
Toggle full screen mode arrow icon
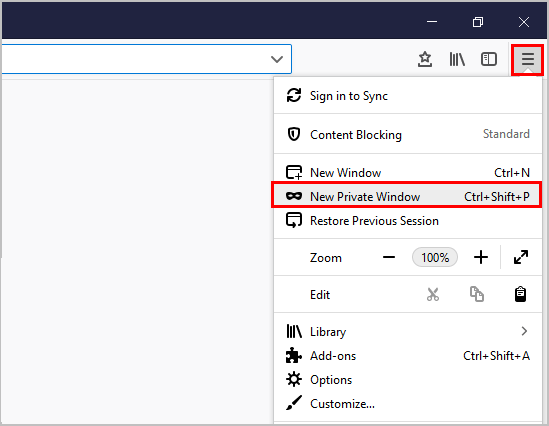coord(521,257)
